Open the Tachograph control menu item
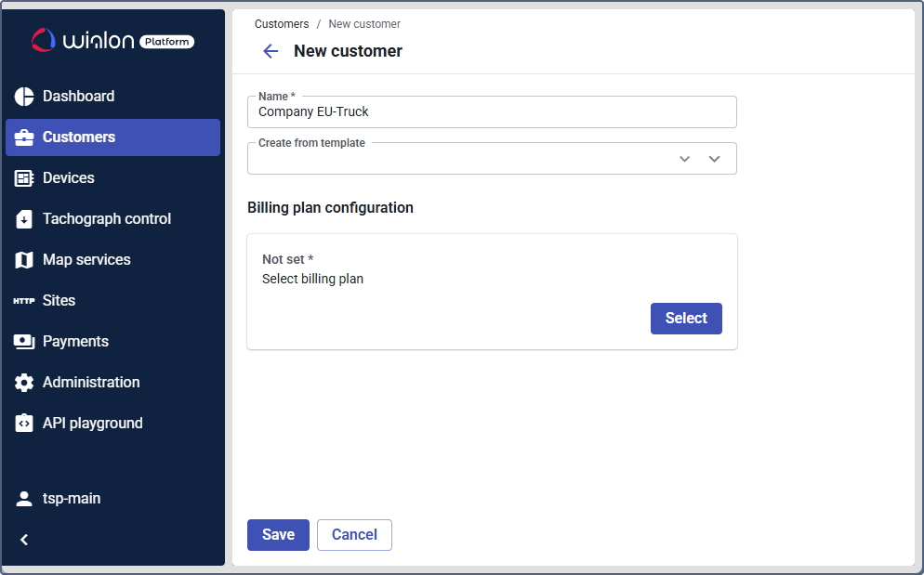924x575 pixels. click(x=107, y=219)
